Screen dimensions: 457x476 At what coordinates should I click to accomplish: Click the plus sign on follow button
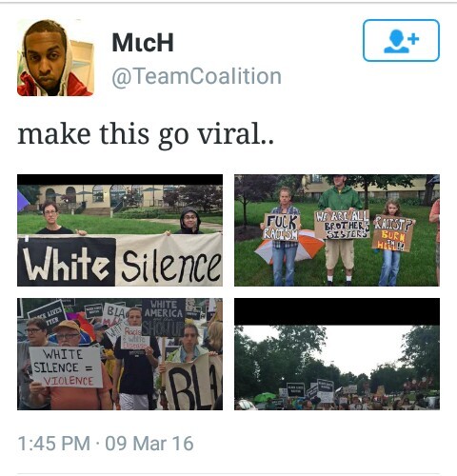click(x=413, y=39)
